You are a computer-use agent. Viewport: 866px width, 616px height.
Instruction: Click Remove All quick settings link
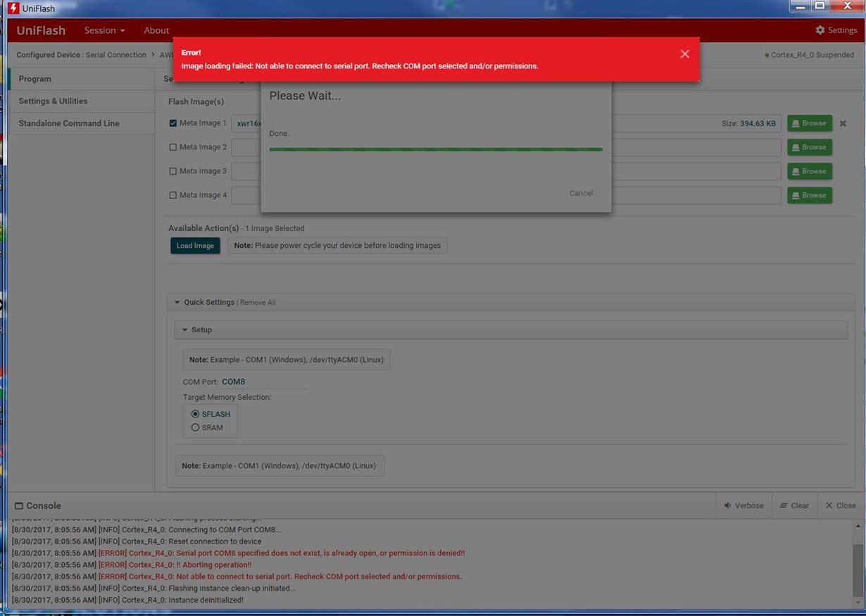point(258,303)
